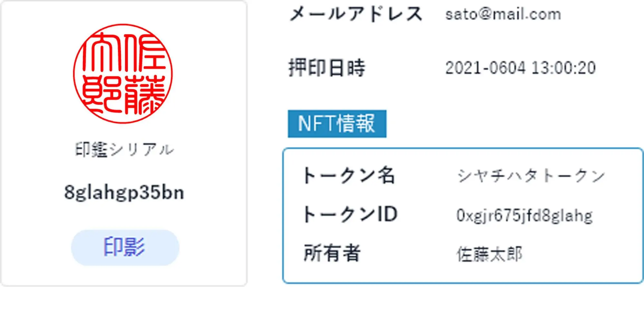Click the 押印日時 field label
Image resolution: width=644 pixels, height=325 pixels.
(327, 68)
